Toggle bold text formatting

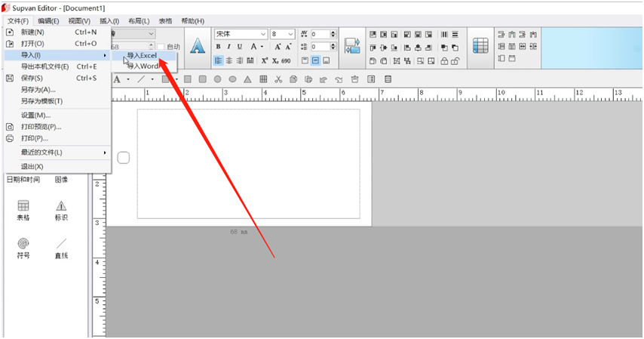tap(218, 47)
